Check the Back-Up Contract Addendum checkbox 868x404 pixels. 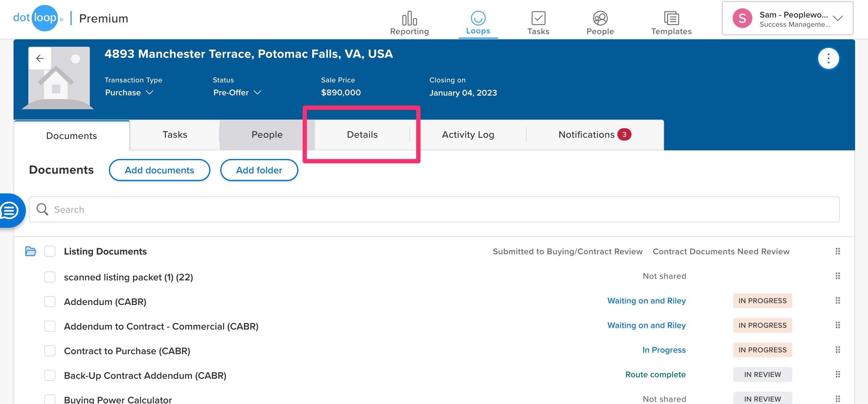tap(50, 375)
